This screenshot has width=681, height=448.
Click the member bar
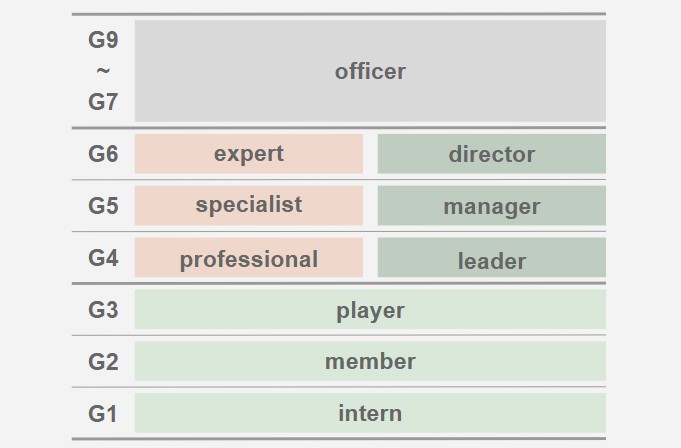(x=370, y=361)
